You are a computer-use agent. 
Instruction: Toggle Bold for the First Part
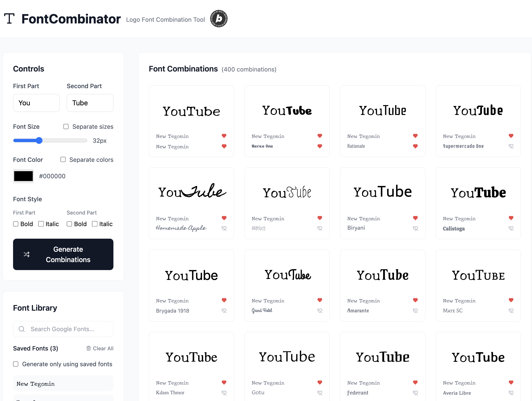point(16,224)
